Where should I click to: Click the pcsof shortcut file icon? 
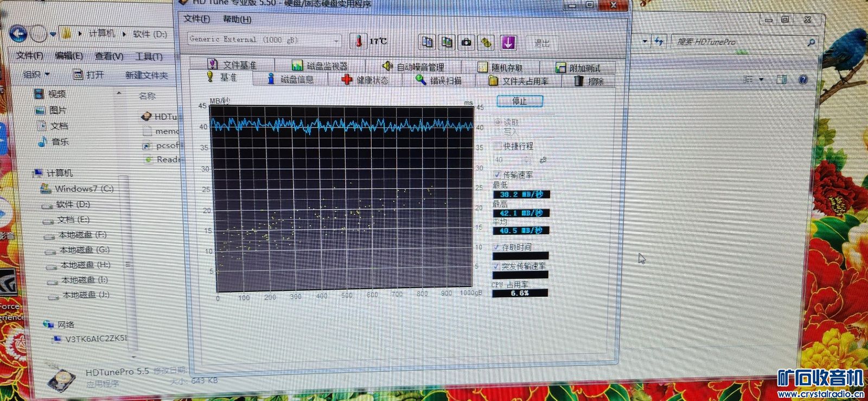tap(147, 145)
